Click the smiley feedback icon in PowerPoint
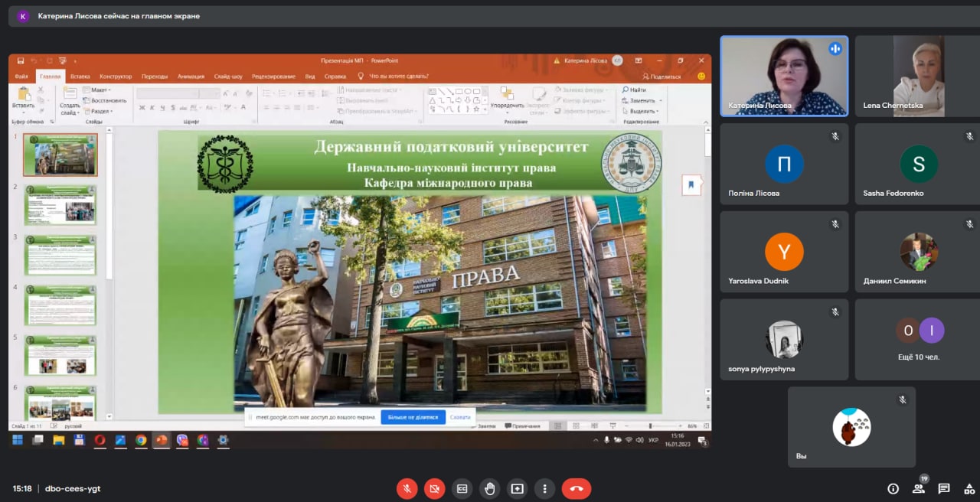 (x=701, y=77)
